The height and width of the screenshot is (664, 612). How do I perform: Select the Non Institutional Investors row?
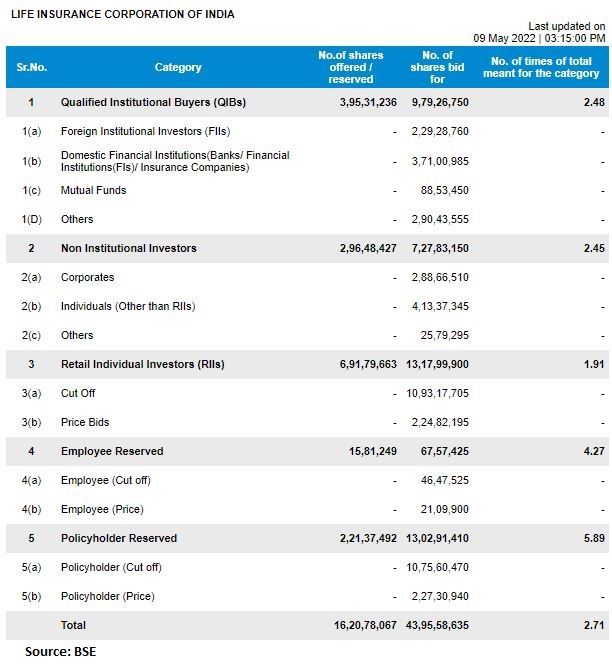(x=128, y=248)
